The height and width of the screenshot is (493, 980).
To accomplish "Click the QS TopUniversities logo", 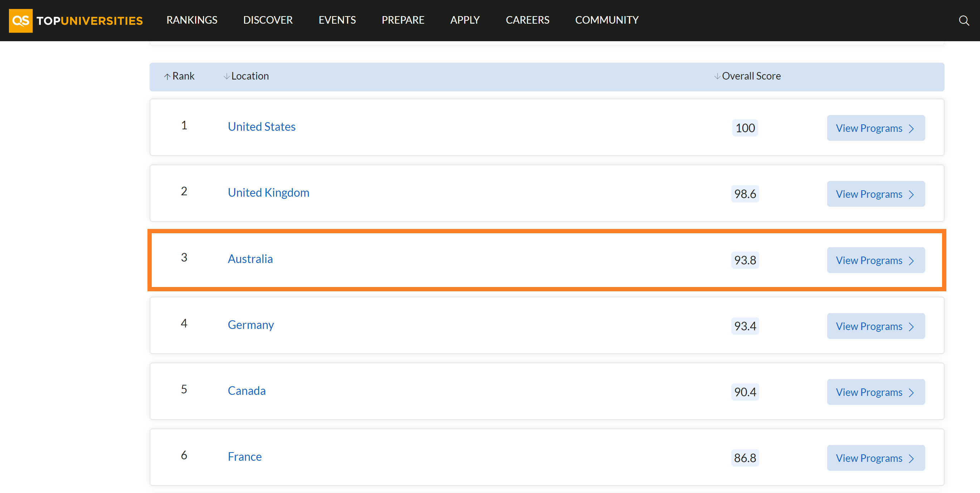I will [76, 20].
